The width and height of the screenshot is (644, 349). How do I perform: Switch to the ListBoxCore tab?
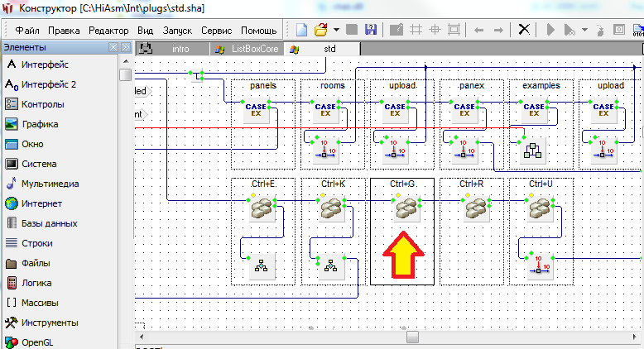tap(247, 49)
